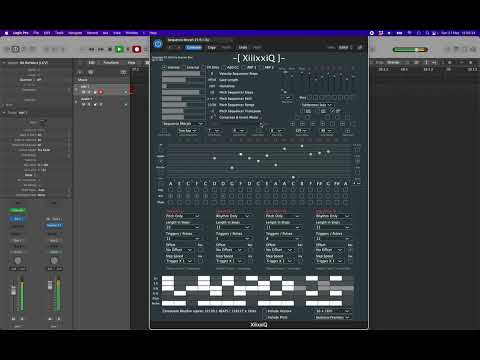The width and height of the screenshot is (480, 360).
Task: Open Control Center in the menu bar
Action: [x=435, y=33]
